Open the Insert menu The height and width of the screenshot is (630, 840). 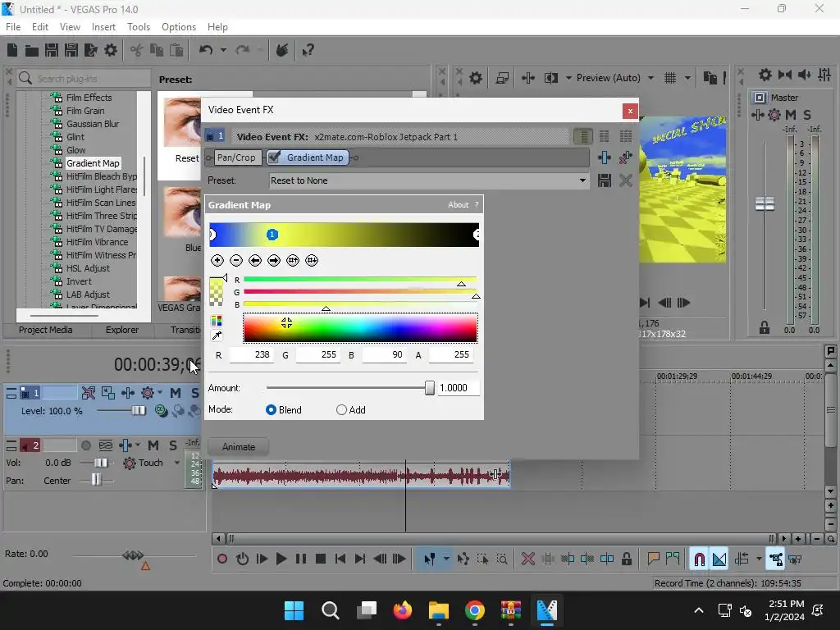pos(103,27)
